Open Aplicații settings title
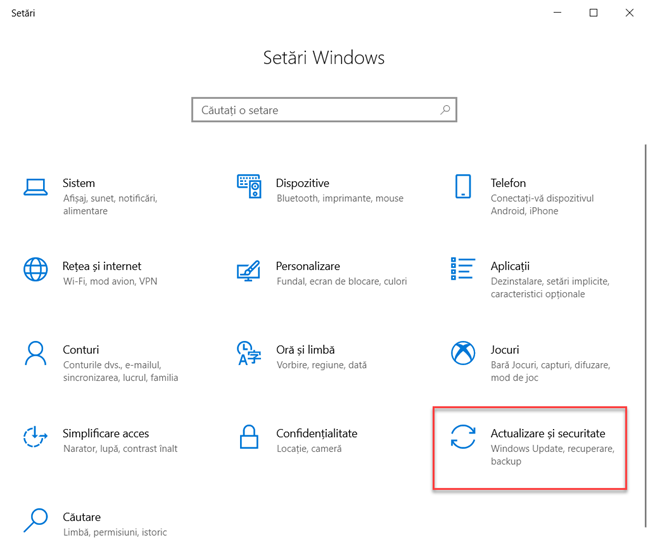 point(510,266)
